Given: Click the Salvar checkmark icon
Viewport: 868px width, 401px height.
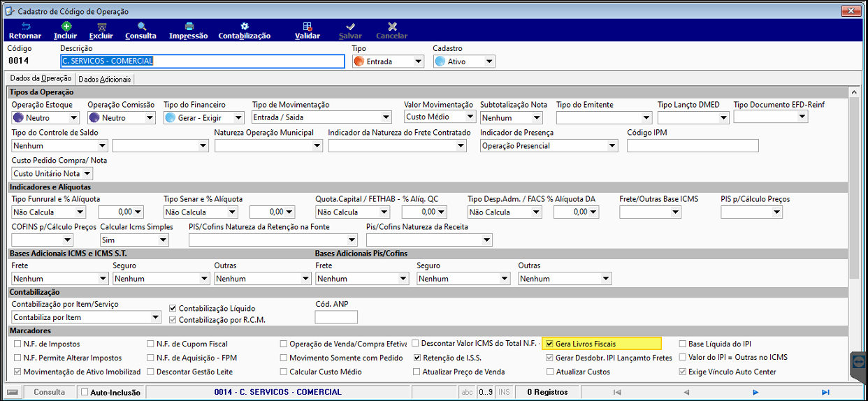Looking at the screenshot, I should pyautogui.click(x=351, y=27).
